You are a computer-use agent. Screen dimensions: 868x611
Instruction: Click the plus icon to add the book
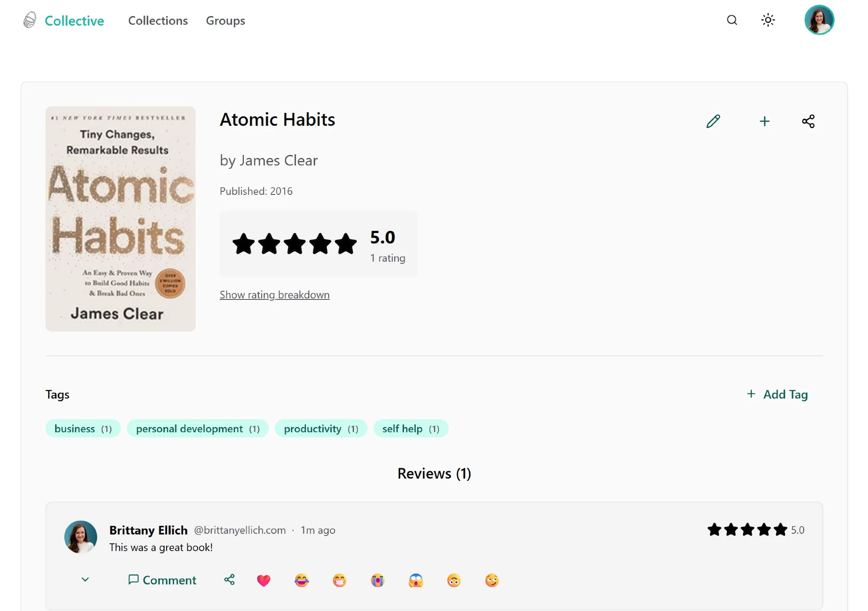click(765, 122)
